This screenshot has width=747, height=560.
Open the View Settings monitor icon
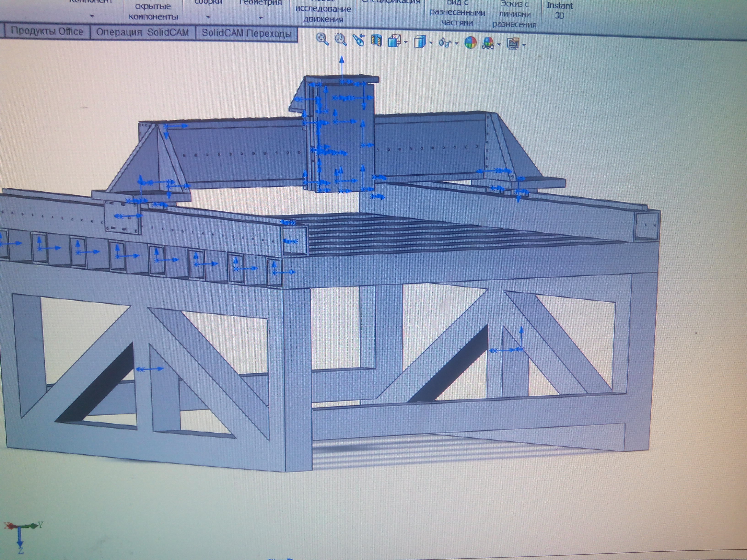coord(513,44)
